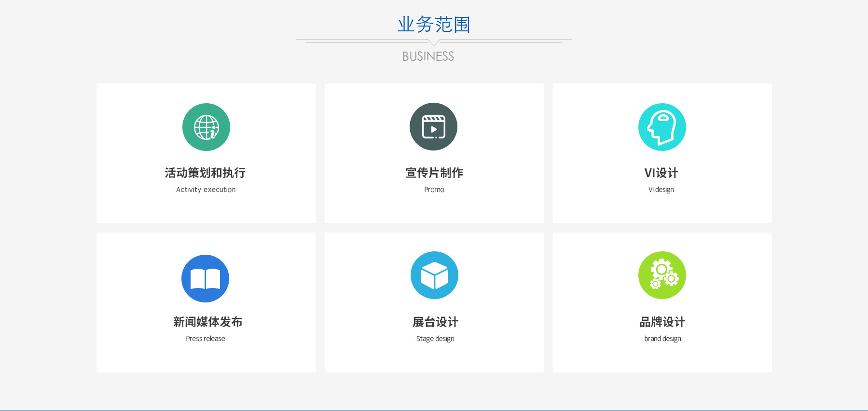Viewport: 868px width, 411px height.
Task: Click the green globe activity planning icon
Action: (x=206, y=127)
